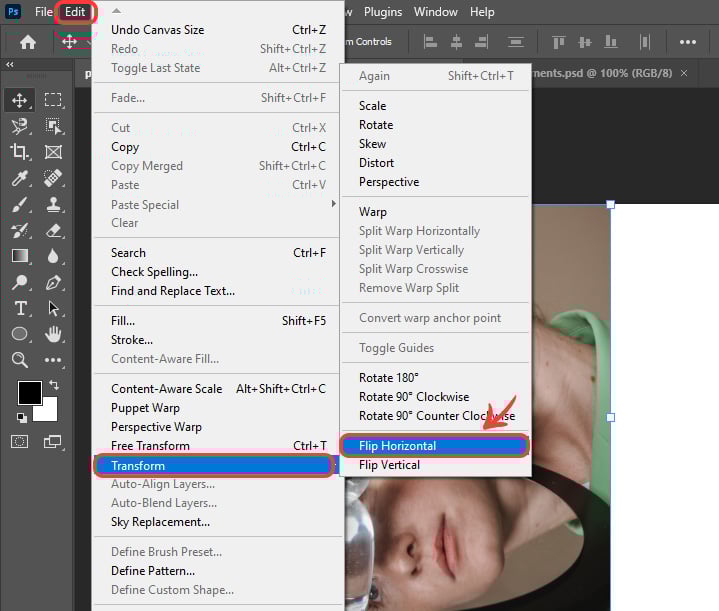Screen dimensions: 719x611
Task: Select the Rectangular Marquee tool
Action: [53, 100]
